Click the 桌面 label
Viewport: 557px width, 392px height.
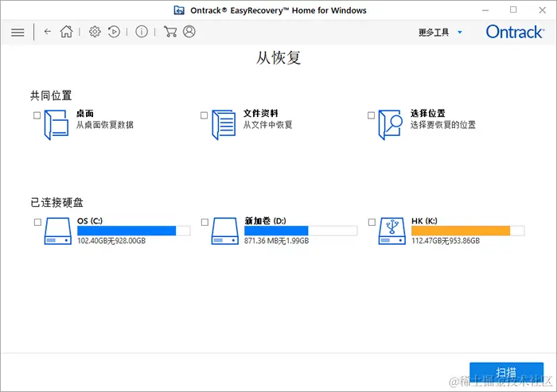click(85, 114)
